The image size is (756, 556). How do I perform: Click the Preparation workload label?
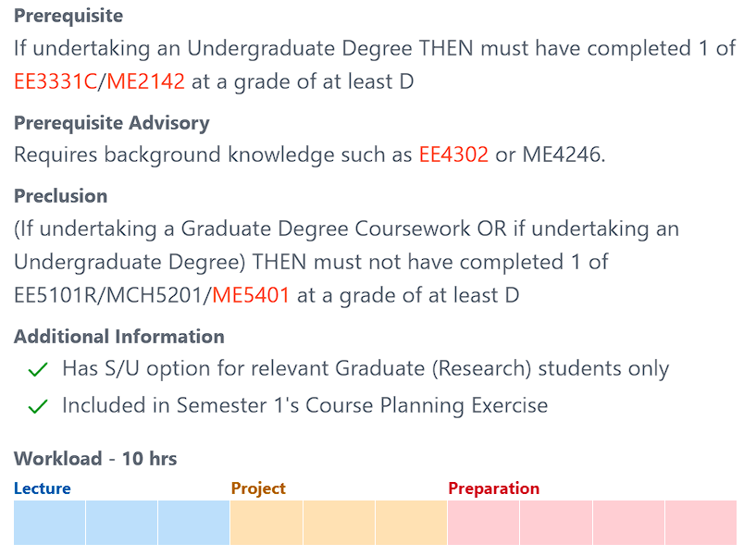493,488
